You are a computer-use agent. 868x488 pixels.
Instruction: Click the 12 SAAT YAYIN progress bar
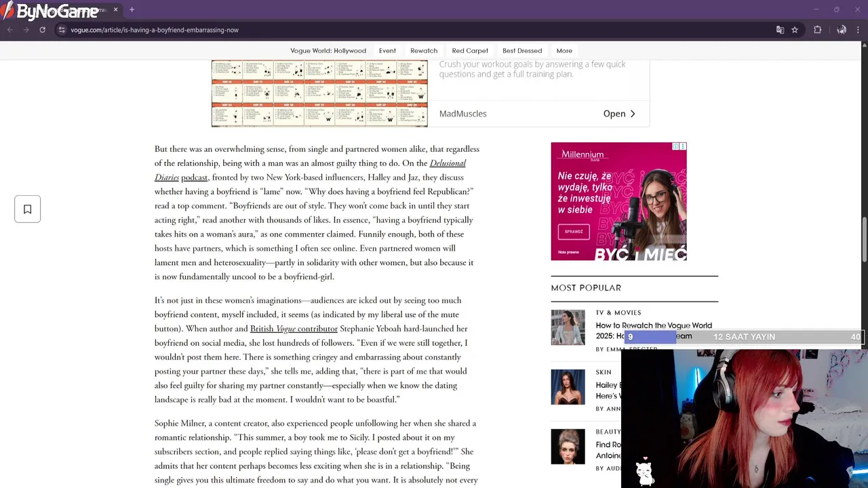coord(743,337)
